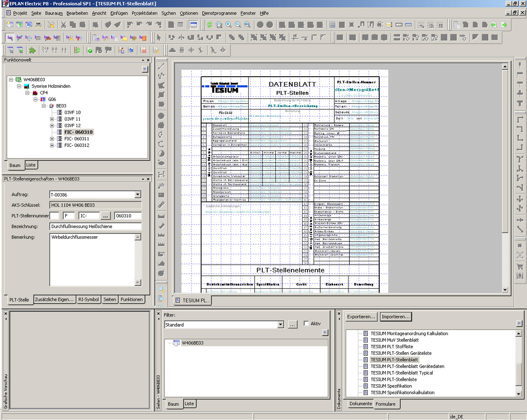Select the line drawing tool in vertical toolbar
This screenshot has width=527, height=420.
162,66
